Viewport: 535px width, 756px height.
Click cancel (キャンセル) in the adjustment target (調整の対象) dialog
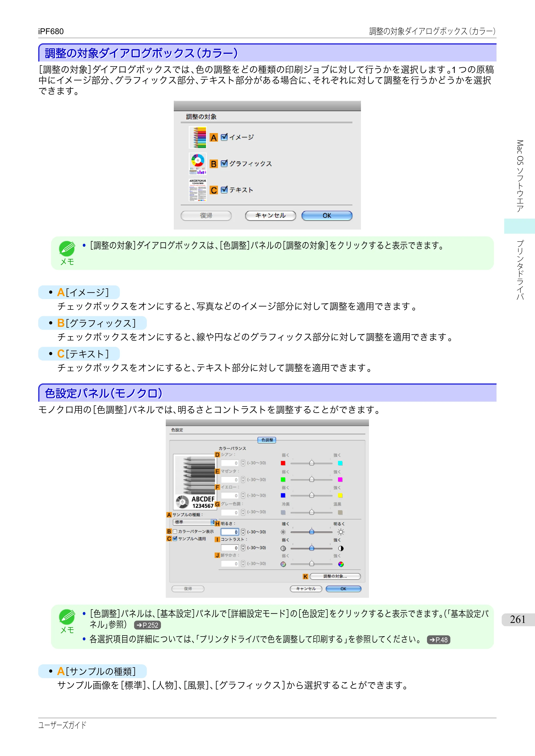click(271, 216)
